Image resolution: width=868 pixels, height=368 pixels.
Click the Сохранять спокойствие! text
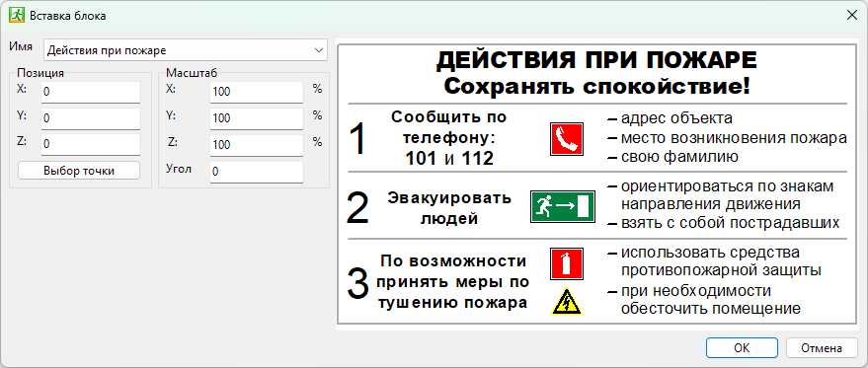[596, 86]
